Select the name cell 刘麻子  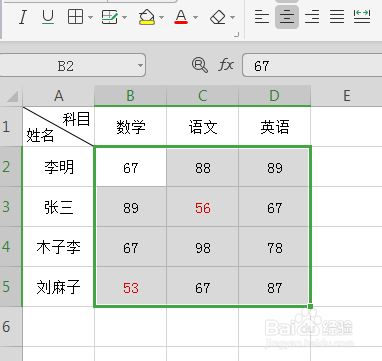[x=58, y=287]
